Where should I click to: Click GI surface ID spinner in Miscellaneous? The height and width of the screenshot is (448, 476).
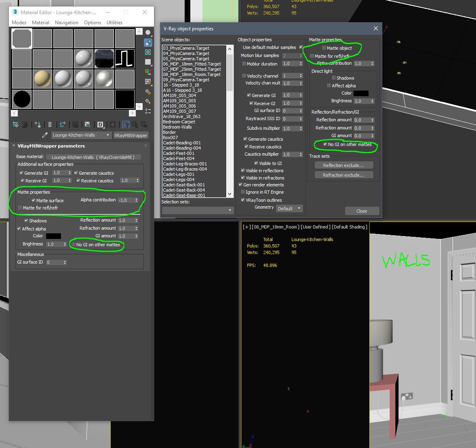(x=65, y=262)
